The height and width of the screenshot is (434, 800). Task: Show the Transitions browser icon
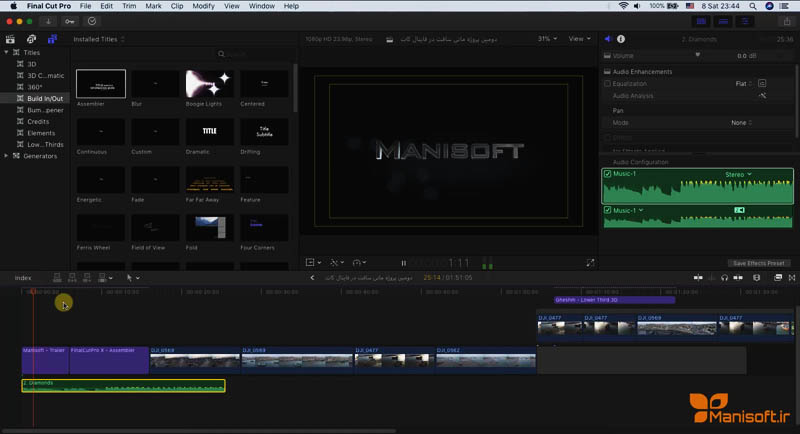(x=792, y=278)
